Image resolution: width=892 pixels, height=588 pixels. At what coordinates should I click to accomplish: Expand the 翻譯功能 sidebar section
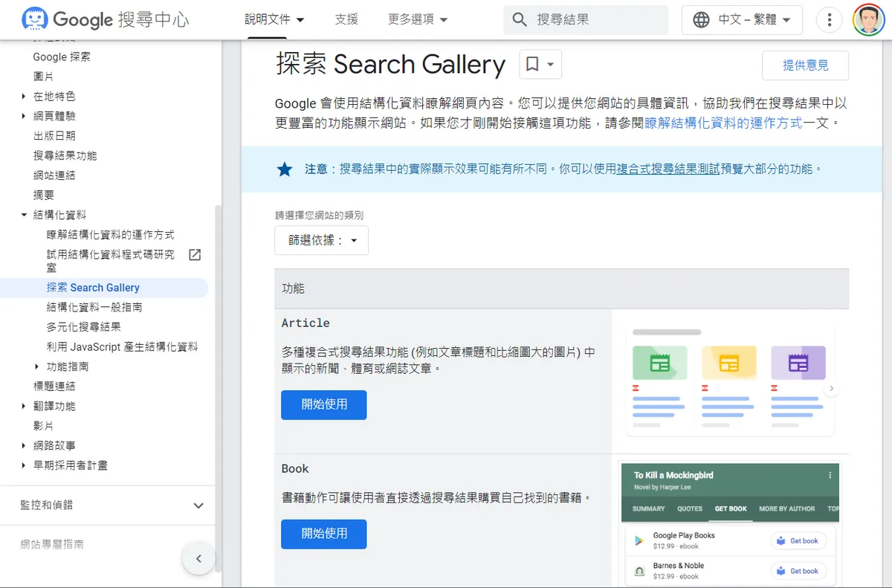(x=24, y=407)
